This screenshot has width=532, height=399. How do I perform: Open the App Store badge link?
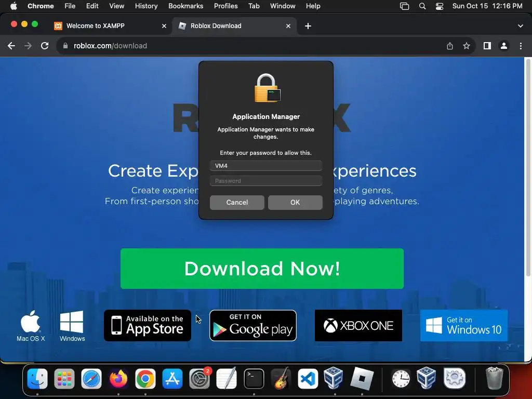pos(148,325)
